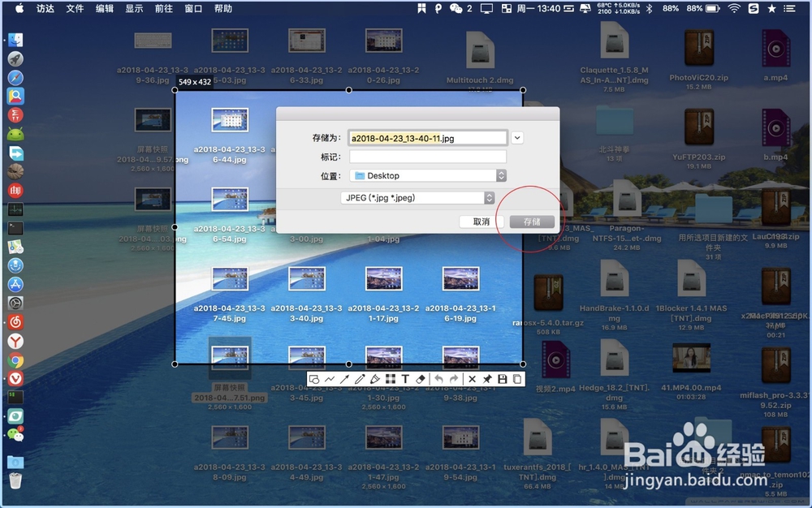Click the save disk icon in the toolbar
This screenshot has height=508, width=812.
pyautogui.click(x=502, y=378)
